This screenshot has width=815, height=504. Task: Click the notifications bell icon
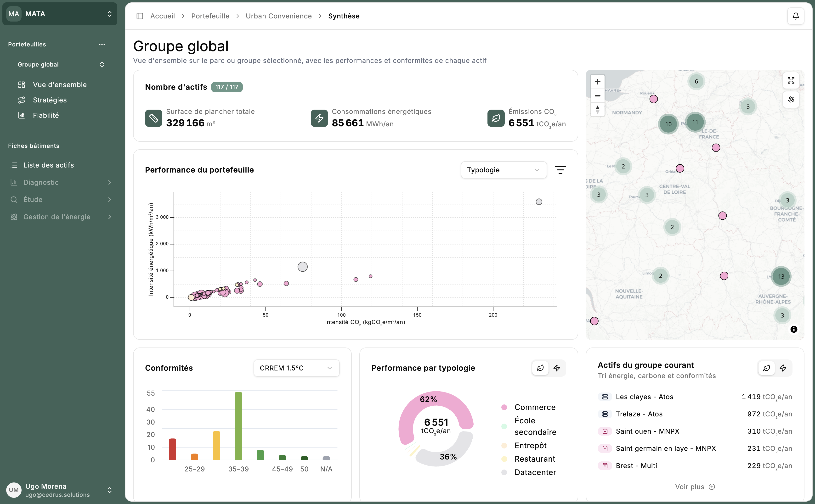click(x=795, y=16)
